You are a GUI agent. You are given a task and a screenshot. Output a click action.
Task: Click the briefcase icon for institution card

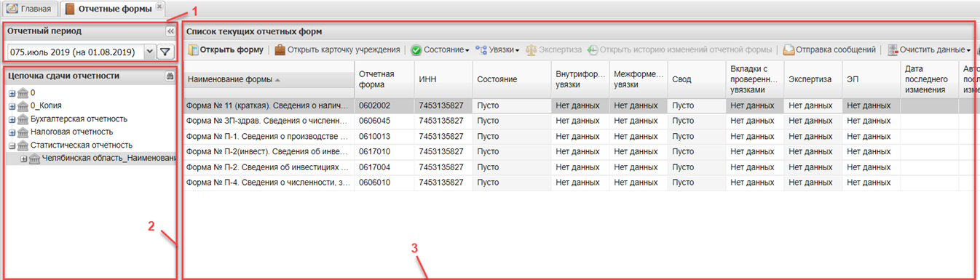click(280, 50)
